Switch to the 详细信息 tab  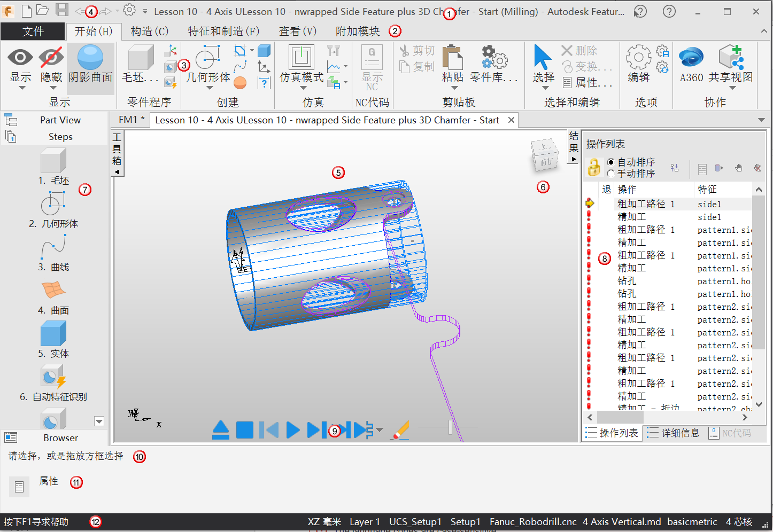[x=674, y=433]
